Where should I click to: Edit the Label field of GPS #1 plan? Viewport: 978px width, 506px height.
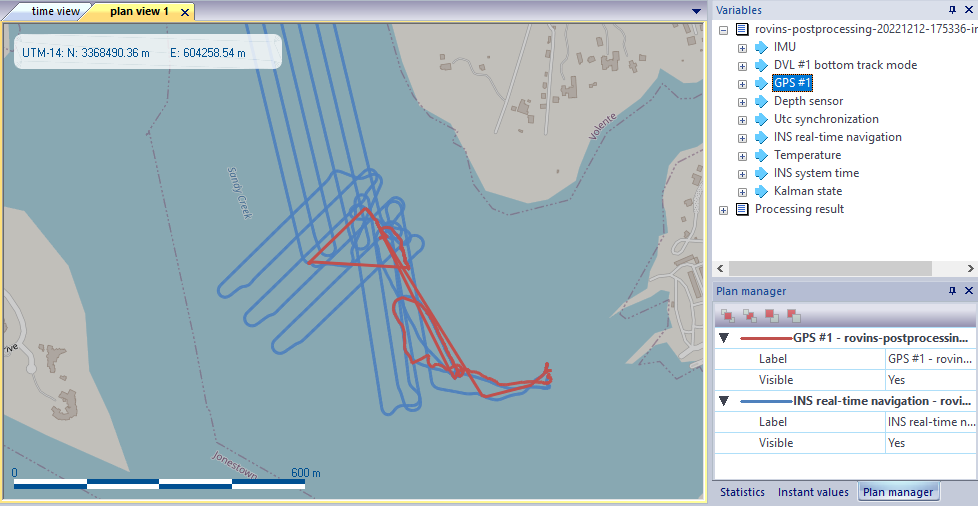pos(930,359)
